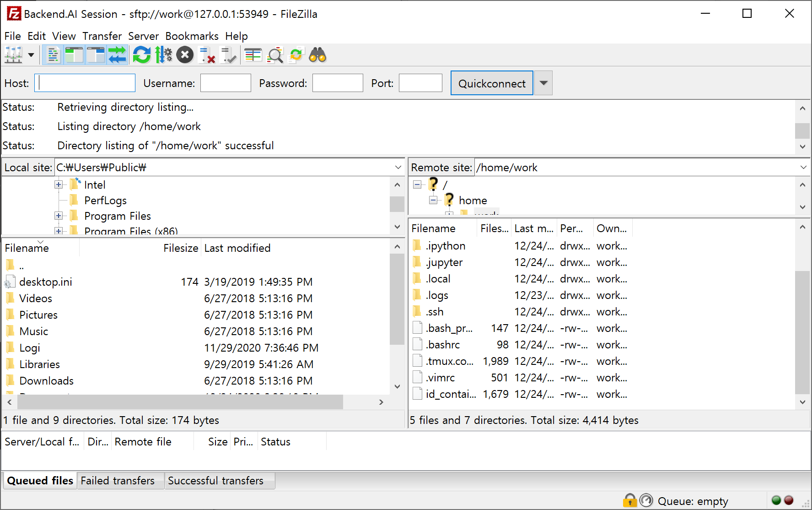Open the Bookmarks menu
Screen dimensions: 812x510
[192, 36]
